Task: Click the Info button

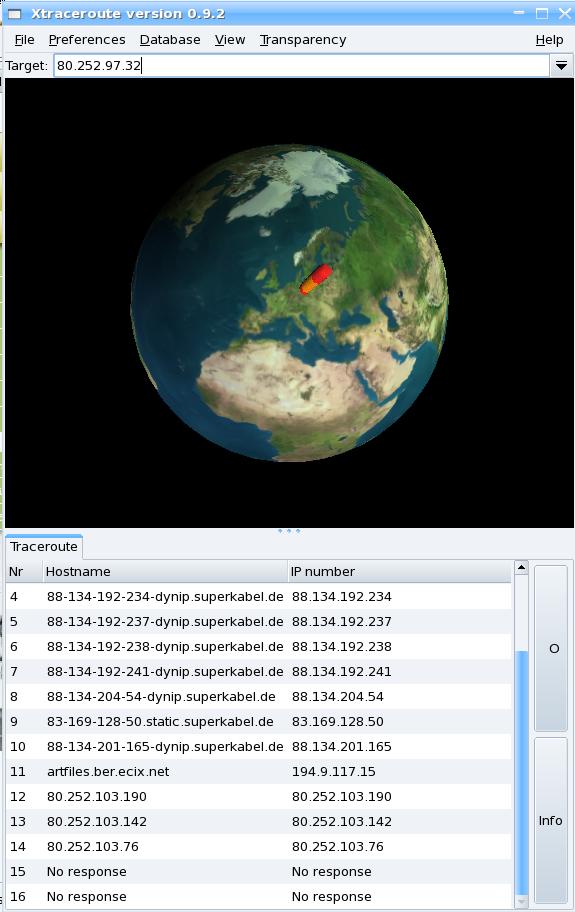Action: pos(551,820)
